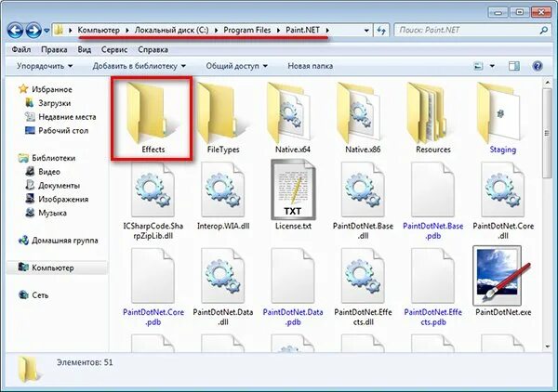Select the PaintDotNet.Data.pdb file icon
The height and width of the screenshot is (392, 558).
point(293,276)
